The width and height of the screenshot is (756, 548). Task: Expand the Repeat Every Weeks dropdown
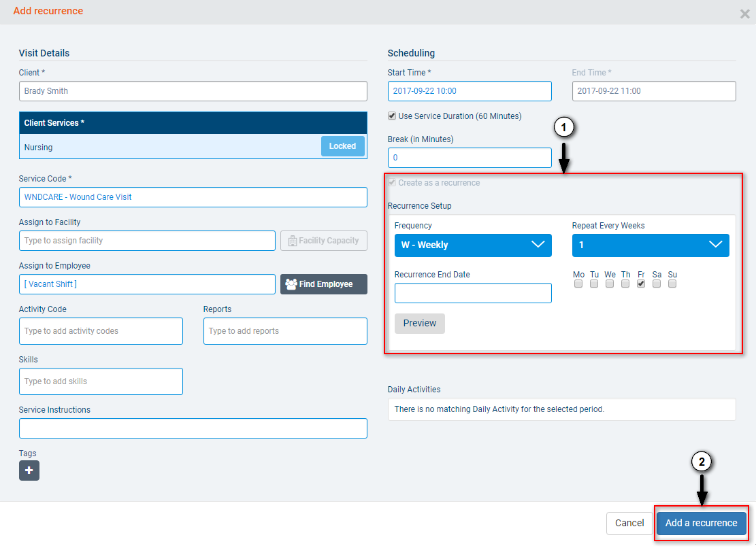(x=650, y=245)
